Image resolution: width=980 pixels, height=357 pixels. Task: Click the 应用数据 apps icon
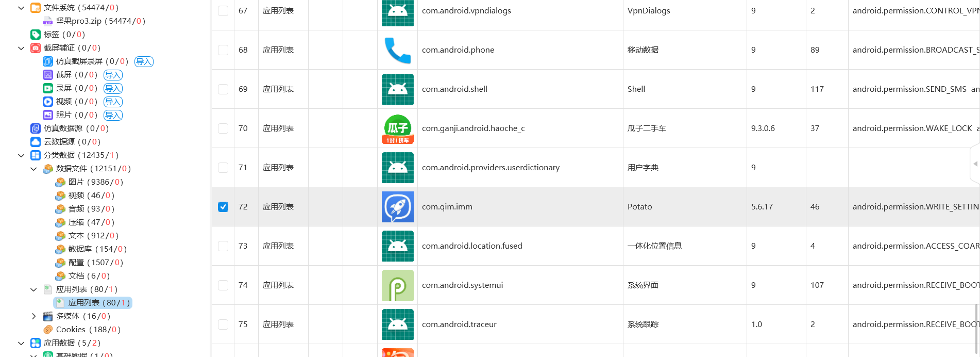[x=36, y=343]
